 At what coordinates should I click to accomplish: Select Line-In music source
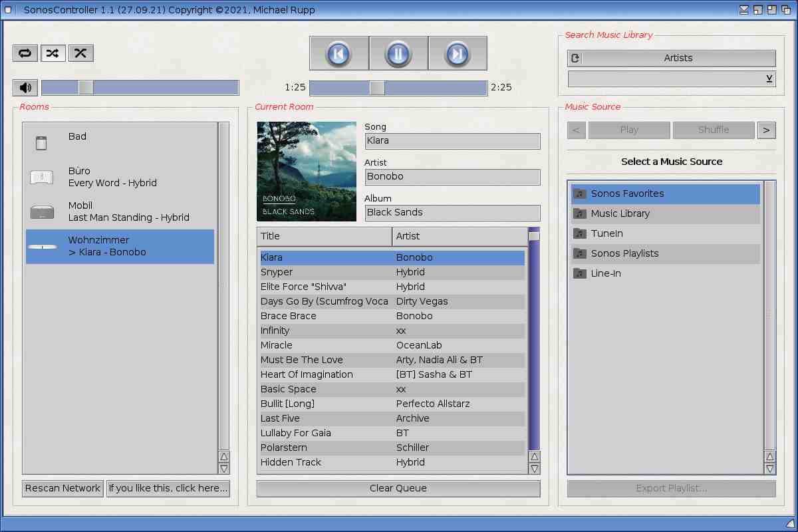click(x=605, y=273)
